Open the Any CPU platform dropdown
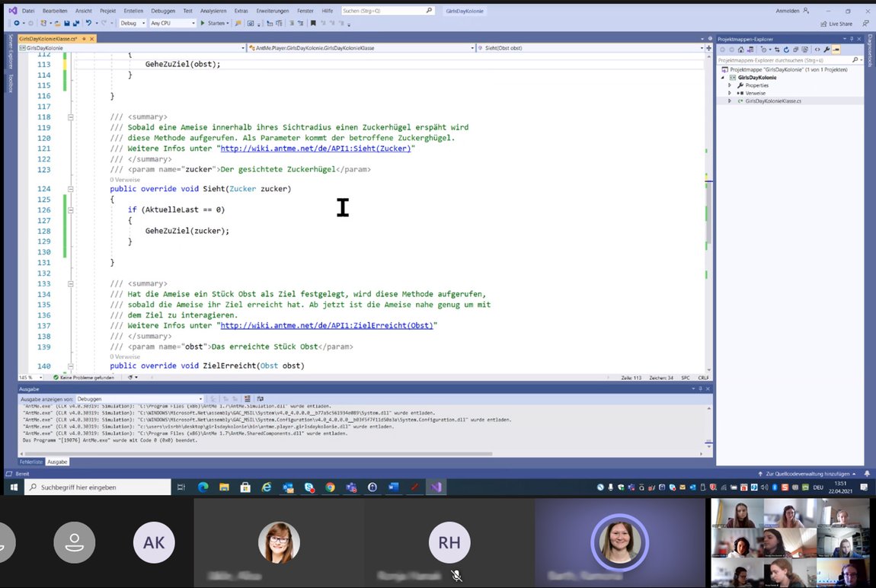Viewport: 876px width, 588px height. coord(173,24)
